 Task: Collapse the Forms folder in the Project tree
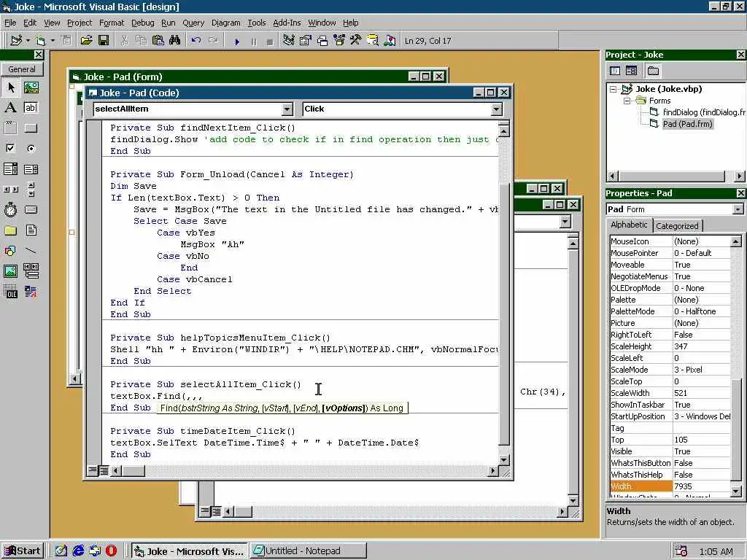point(627,101)
